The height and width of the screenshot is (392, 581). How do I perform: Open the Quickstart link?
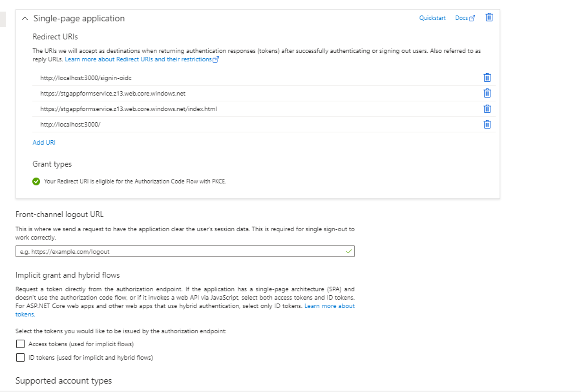click(x=432, y=18)
